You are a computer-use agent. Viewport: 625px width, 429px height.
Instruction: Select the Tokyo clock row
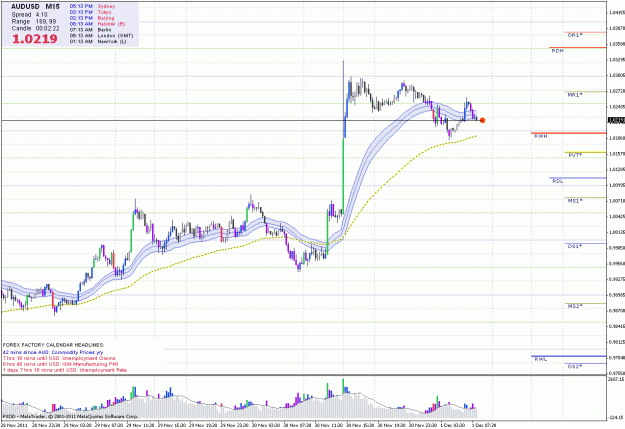coord(90,12)
